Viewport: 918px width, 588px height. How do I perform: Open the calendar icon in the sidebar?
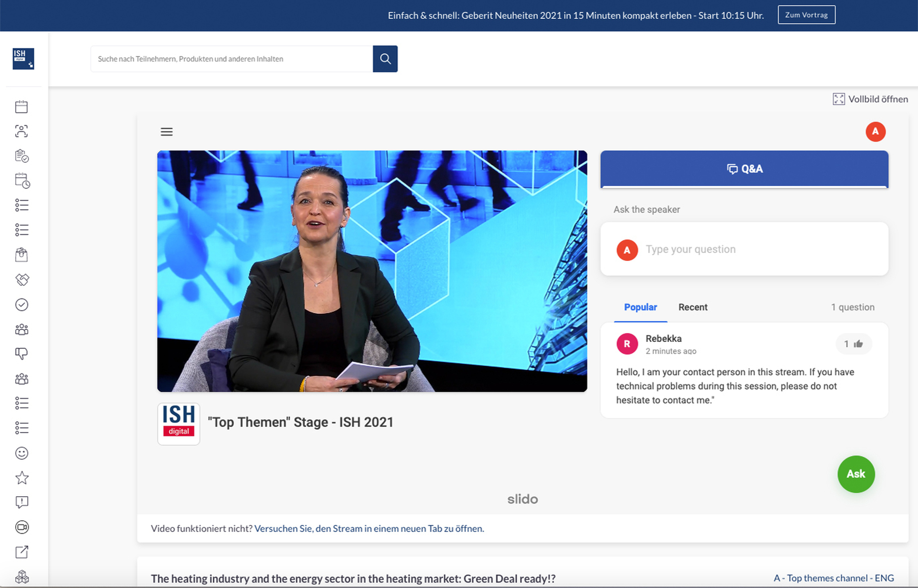[21, 107]
